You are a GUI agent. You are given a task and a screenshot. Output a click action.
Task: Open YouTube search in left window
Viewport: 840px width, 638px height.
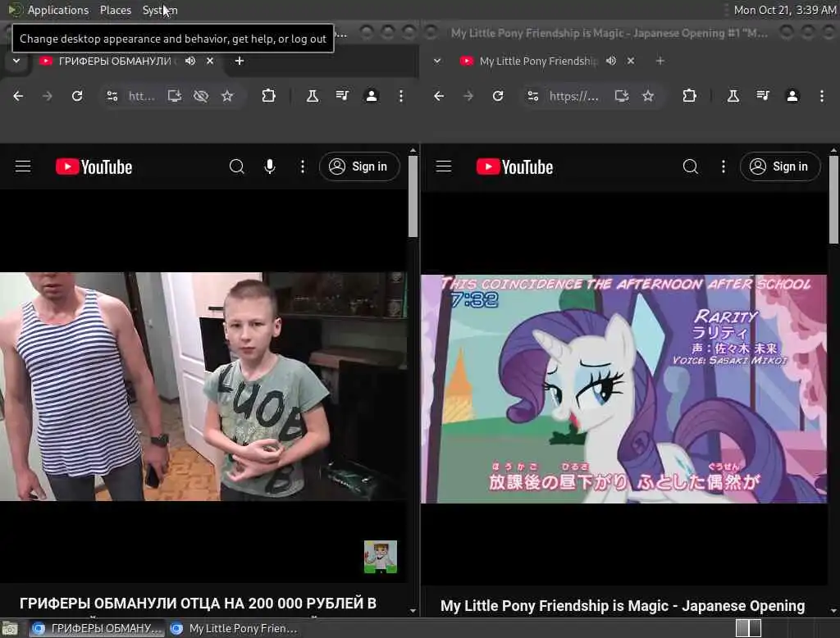pos(237,166)
